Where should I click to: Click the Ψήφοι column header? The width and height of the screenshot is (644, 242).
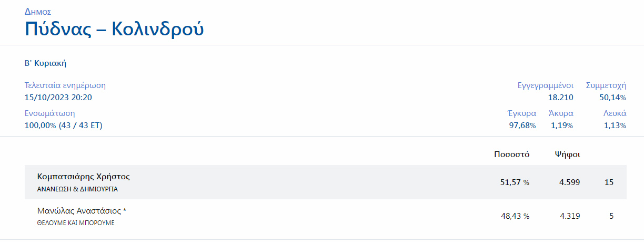[568, 154]
